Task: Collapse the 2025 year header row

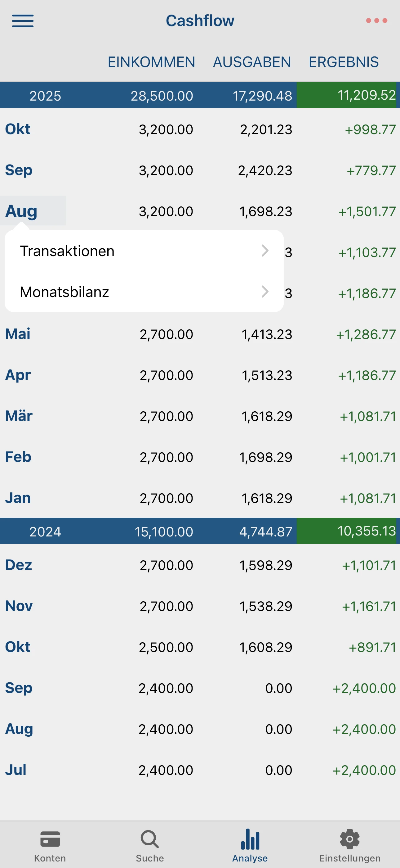Action: click(46, 96)
